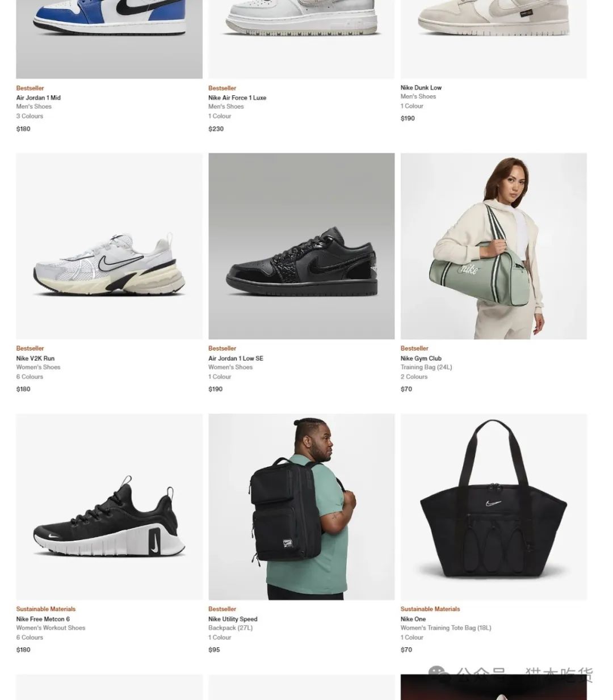
Task: Select the Nike V2K Run product title
Action: (35, 358)
